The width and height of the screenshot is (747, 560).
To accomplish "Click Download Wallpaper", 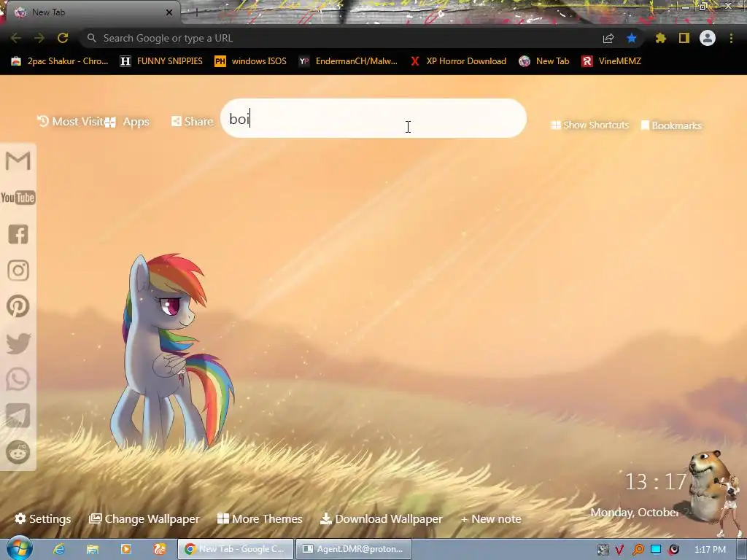I will [x=381, y=518].
